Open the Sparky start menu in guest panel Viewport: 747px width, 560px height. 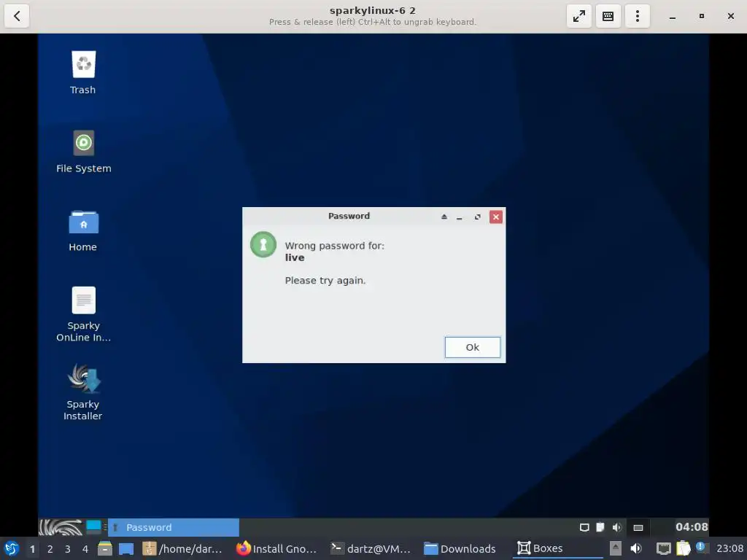point(61,527)
